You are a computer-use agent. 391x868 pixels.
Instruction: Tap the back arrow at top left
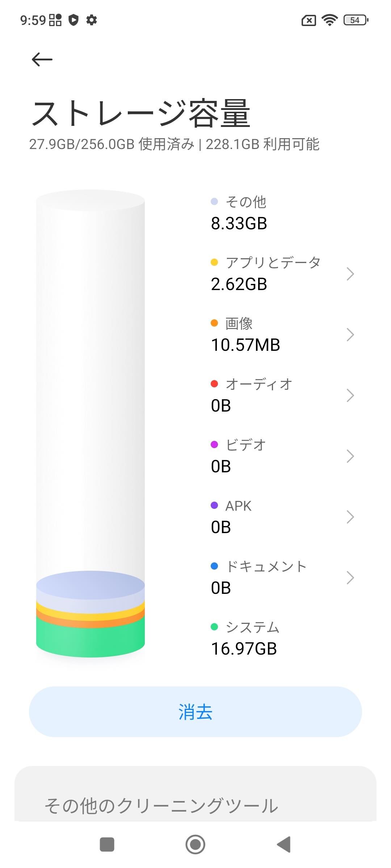(42, 59)
